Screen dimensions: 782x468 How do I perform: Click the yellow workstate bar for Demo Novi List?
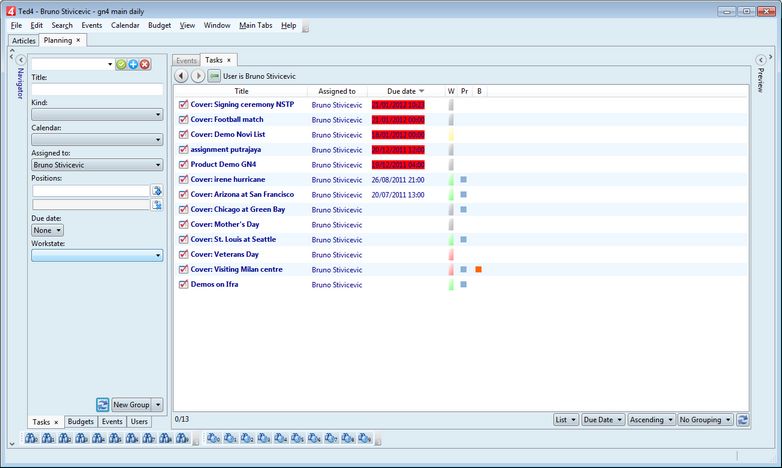pyautogui.click(x=451, y=135)
